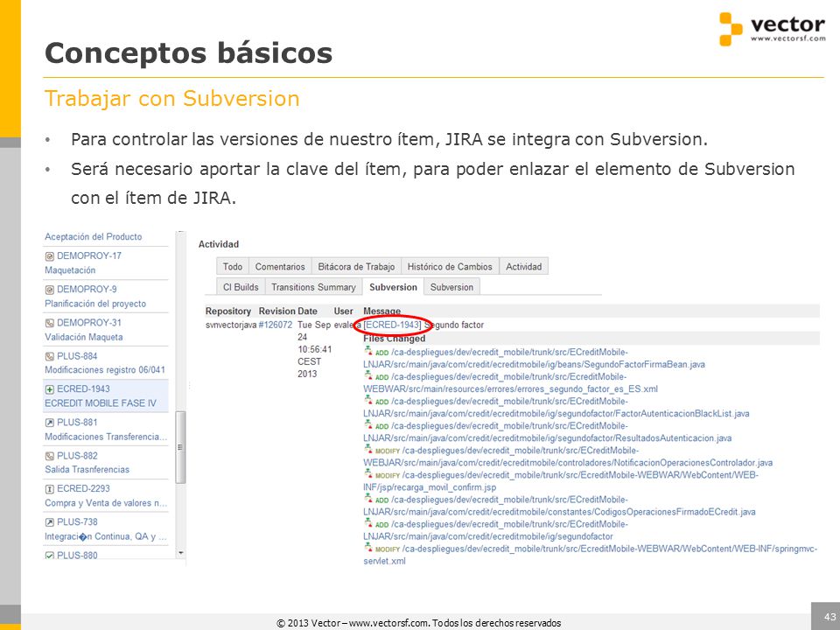Screen dimensions: 840x630
Task: Click the PLUS-882 issue type icon
Action: click(49, 456)
